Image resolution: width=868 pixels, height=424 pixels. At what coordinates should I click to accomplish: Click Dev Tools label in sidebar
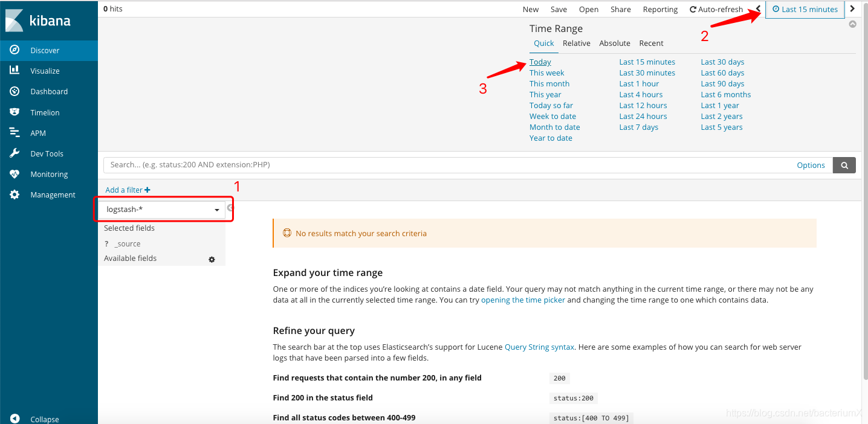click(47, 153)
